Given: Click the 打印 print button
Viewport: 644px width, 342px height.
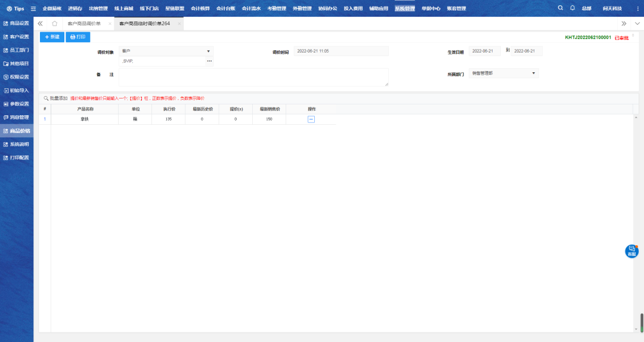Looking at the screenshot, I should [x=78, y=37].
